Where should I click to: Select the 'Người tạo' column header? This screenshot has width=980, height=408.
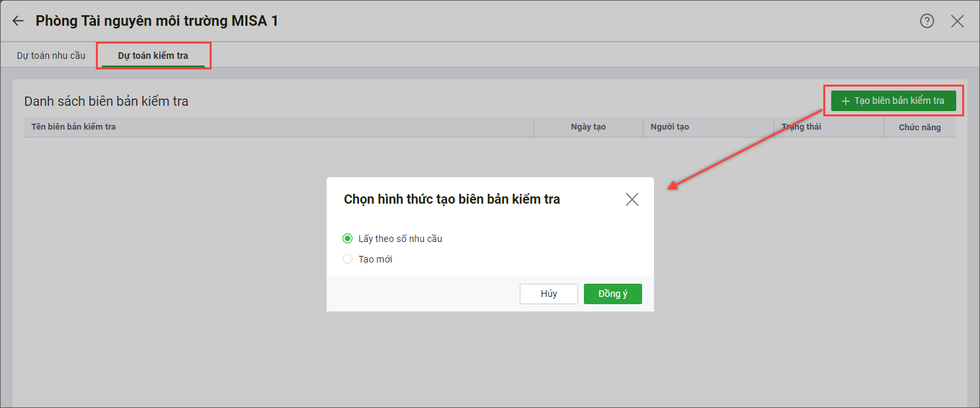tap(669, 127)
